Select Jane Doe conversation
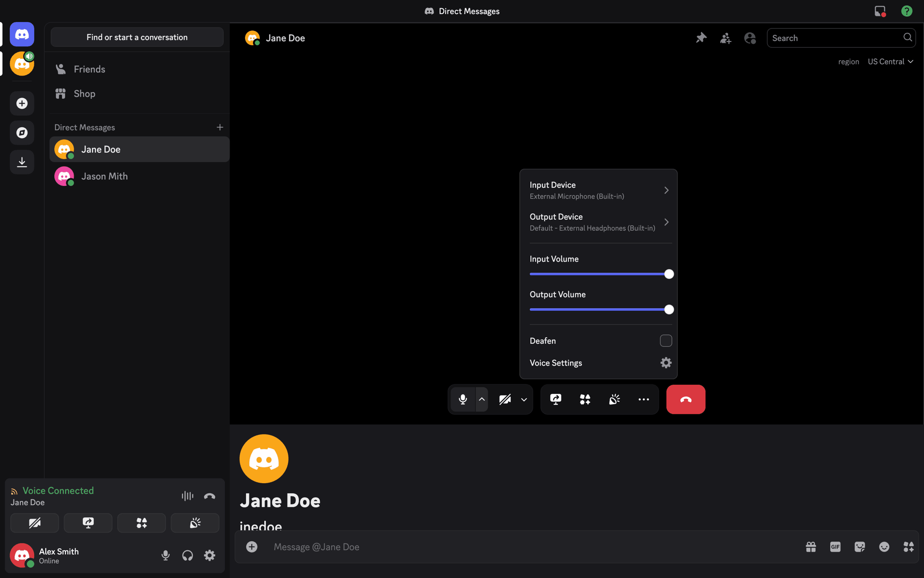The width and height of the screenshot is (924, 578). [x=140, y=149]
